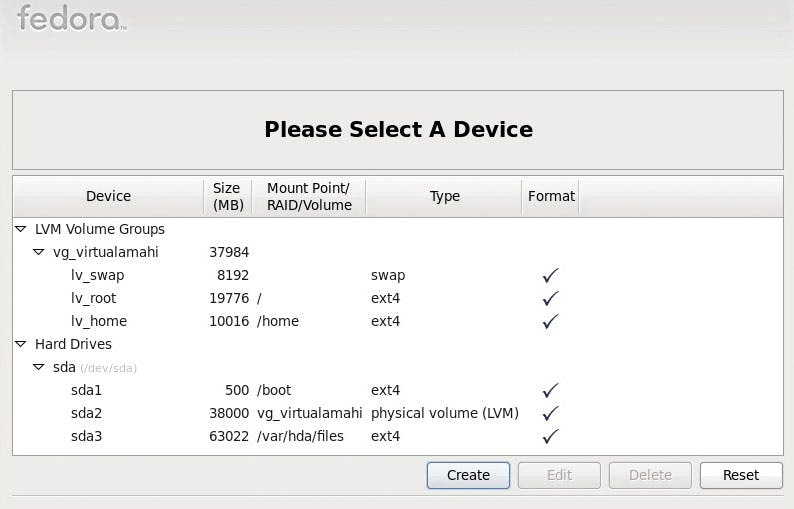Screen dimensions: 794x509
Task: Collapse the vg_virtualamahi volume group
Action: pos(38,252)
